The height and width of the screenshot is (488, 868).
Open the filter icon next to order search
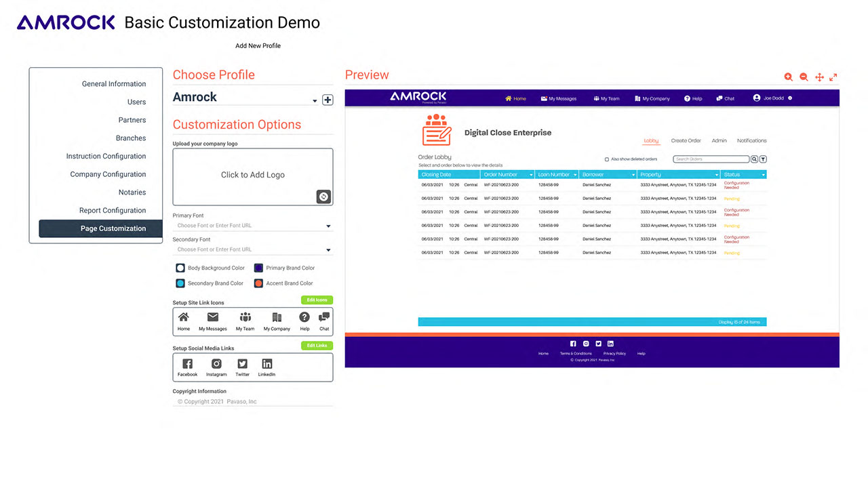pos(763,159)
